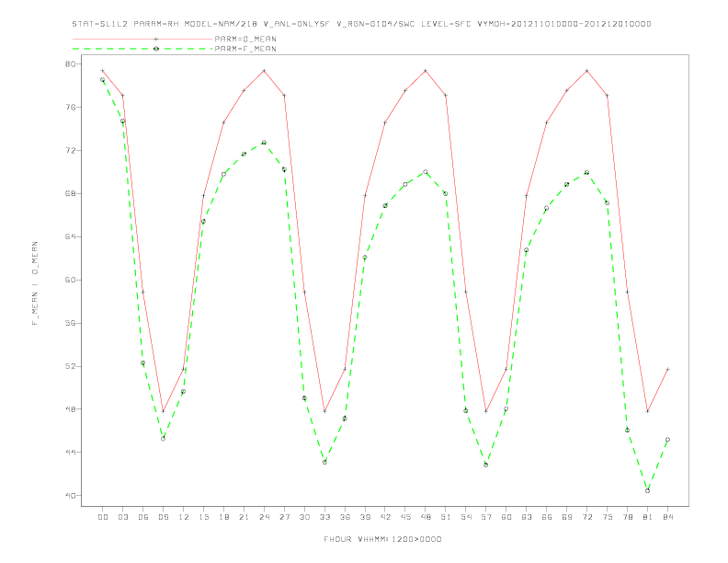Viewport: 728px width, 563px height.
Task: Select the red O_MEAN point at hour 33
Action: tap(324, 411)
